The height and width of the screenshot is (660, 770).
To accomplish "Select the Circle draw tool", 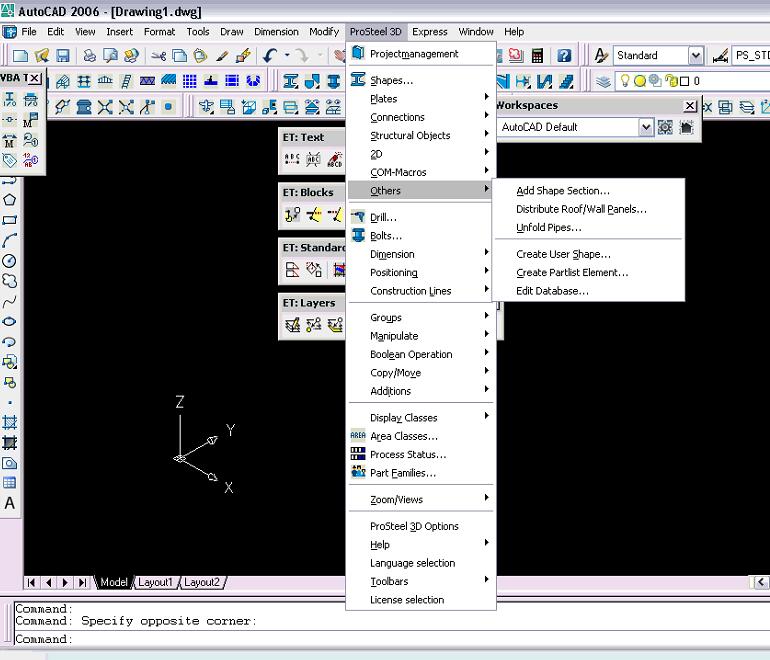I will [9, 261].
